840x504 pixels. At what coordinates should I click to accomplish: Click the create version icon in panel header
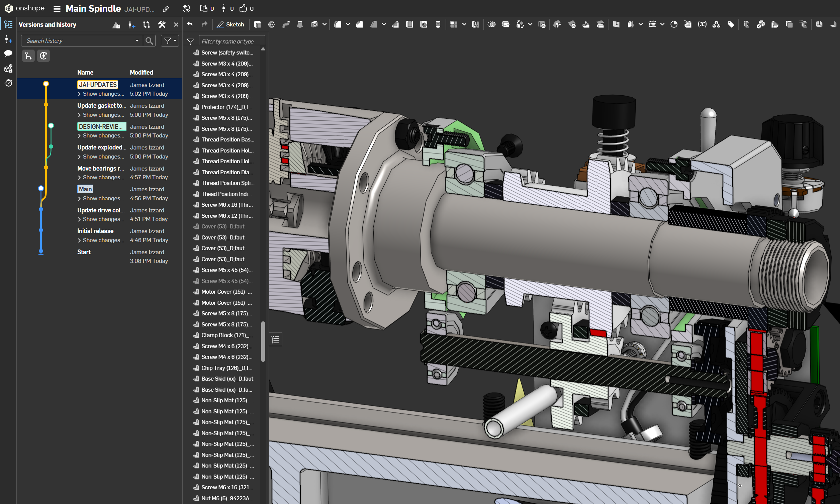(x=131, y=24)
